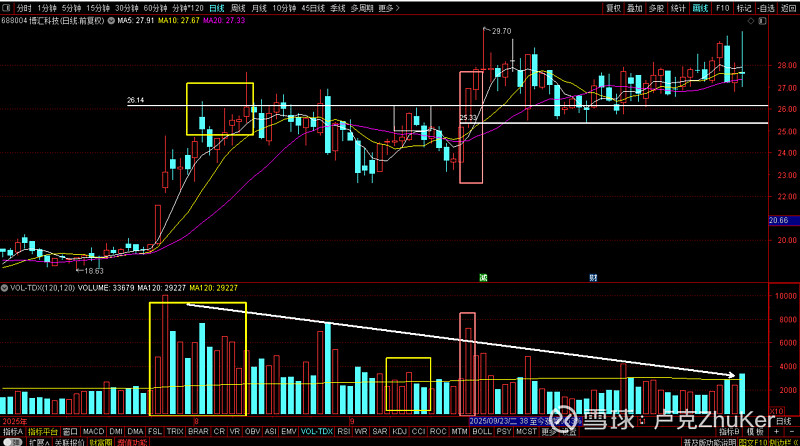Select the 分钟*120 timeframe

(187, 8)
